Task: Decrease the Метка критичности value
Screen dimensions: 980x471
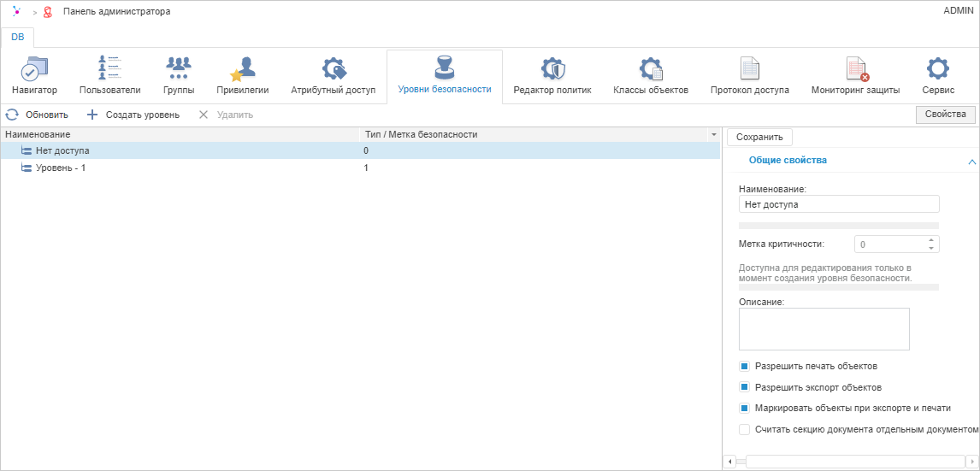Action: pos(930,248)
